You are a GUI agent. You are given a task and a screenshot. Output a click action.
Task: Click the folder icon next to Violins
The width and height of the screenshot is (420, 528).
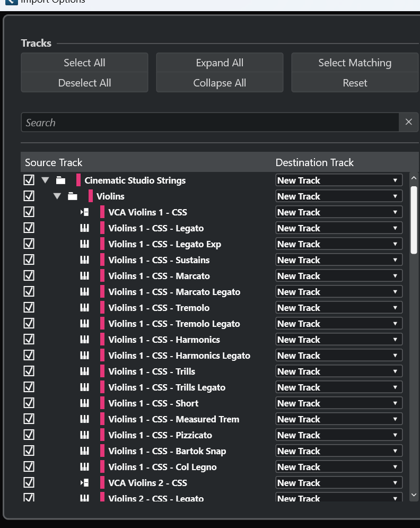coord(72,196)
